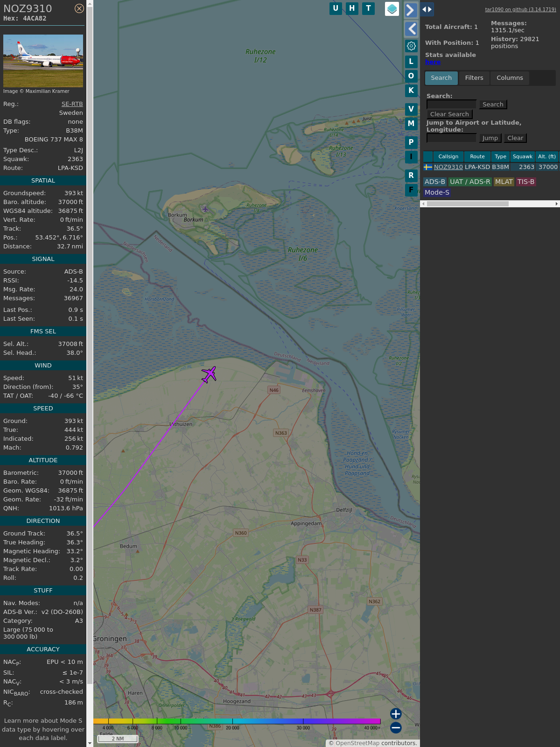The image size is (560, 747).
Task: Toggle sidebar width with double-arrow icon
Action: coord(427,9)
